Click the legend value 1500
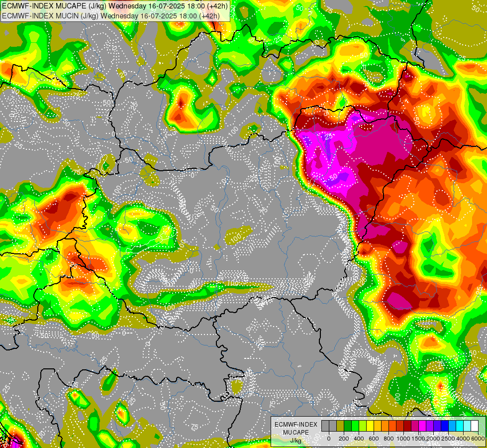Screen dimensions: 487x448 click(x=419, y=439)
